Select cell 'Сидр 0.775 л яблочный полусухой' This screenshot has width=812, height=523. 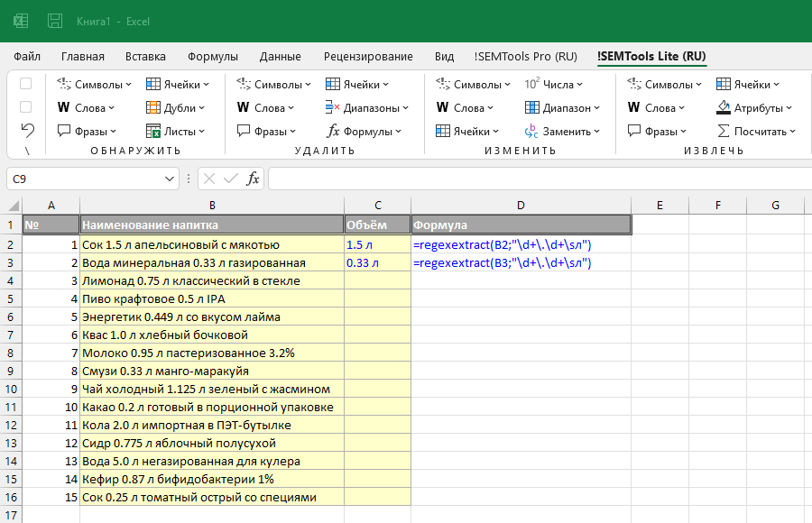pos(212,444)
